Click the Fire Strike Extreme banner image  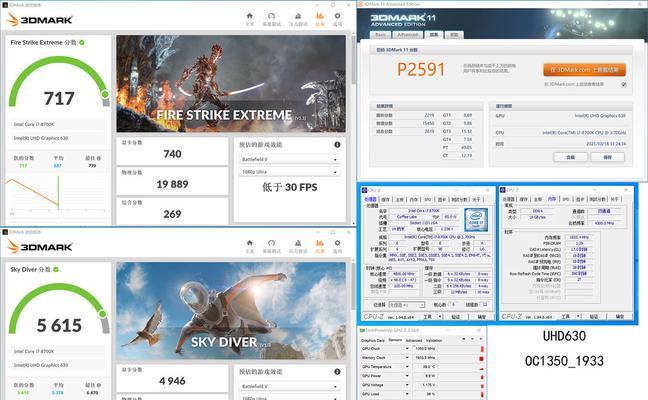231,84
